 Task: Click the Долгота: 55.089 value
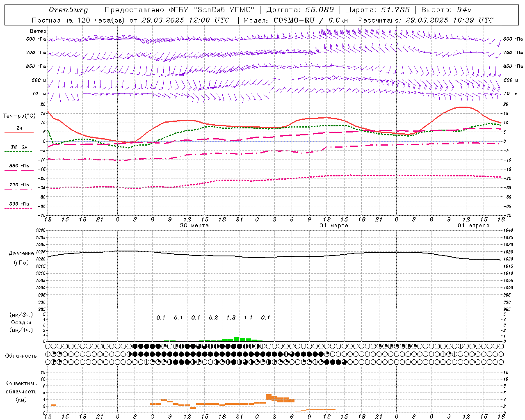300,10
